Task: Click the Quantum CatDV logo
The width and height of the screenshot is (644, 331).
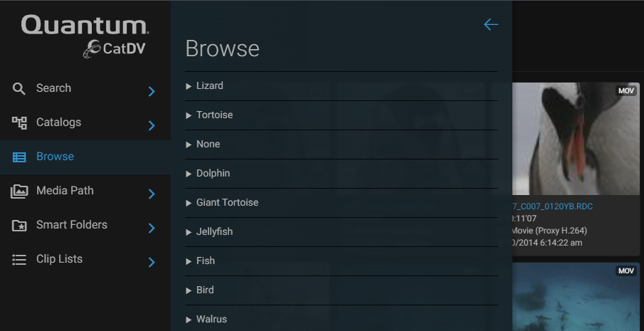Action: tap(85, 36)
